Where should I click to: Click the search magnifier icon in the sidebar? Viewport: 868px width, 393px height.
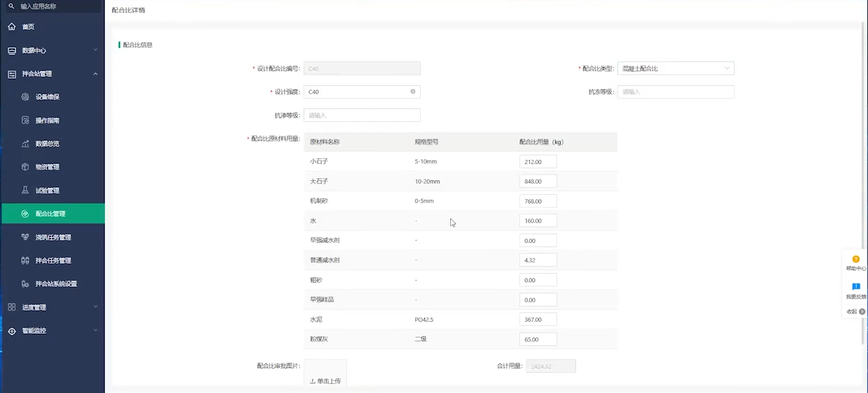pyautogui.click(x=12, y=6)
